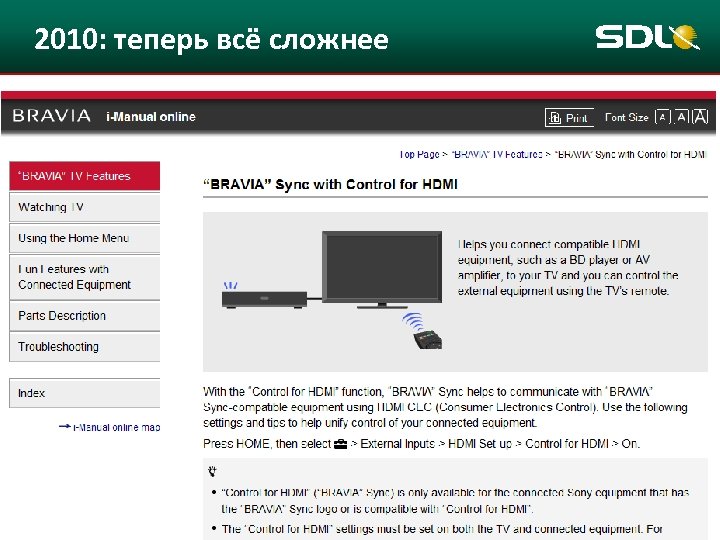Viewport: 720px width, 540px height.
Task: Click the "BRAVIA" Sync with Control for HDMI heading
Action: pyautogui.click(x=330, y=185)
